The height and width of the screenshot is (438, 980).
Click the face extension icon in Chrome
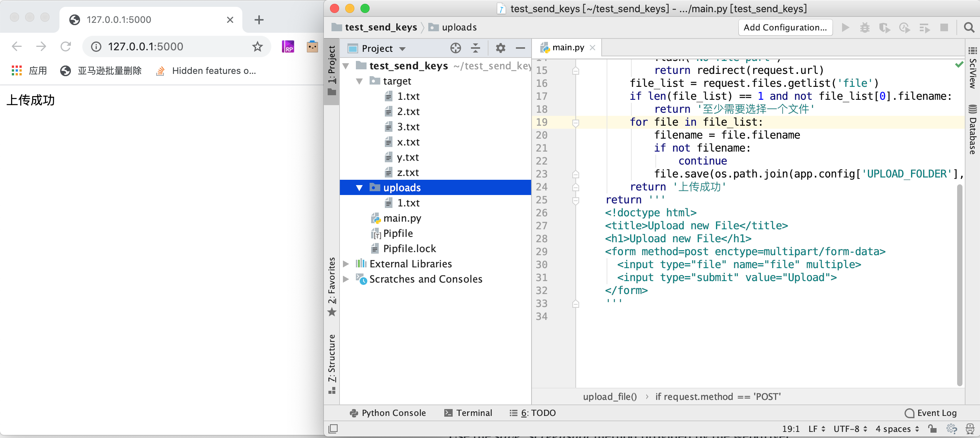pyautogui.click(x=312, y=46)
